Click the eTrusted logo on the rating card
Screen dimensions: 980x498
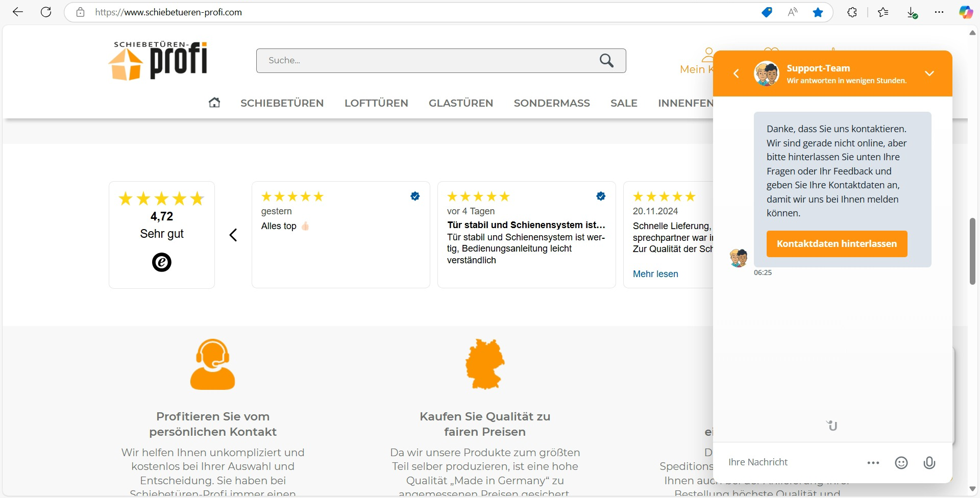tap(161, 262)
